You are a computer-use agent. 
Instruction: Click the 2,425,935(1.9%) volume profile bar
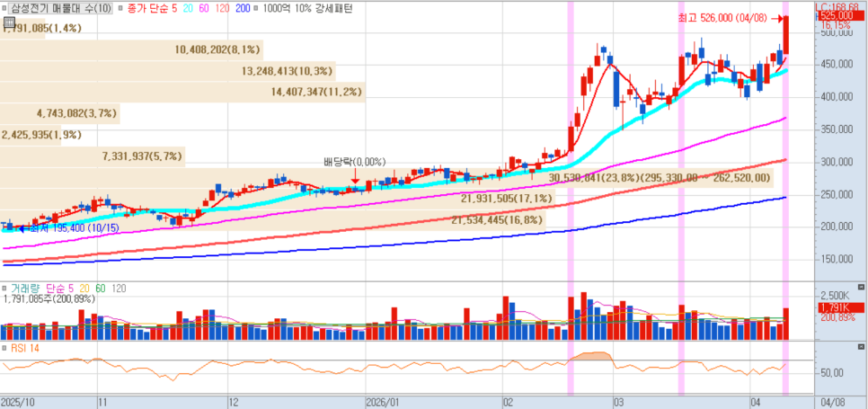tap(31, 135)
